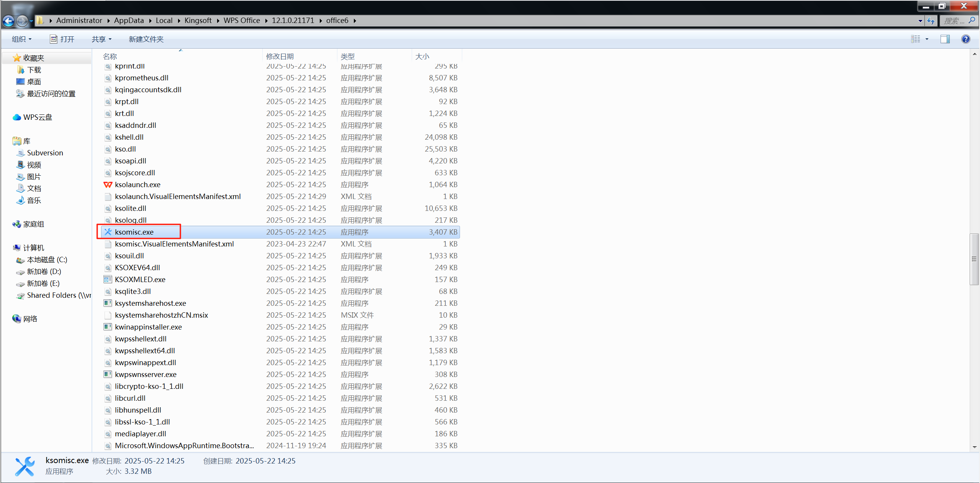The width and height of the screenshot is (980, 483).
Task: Open 新加卷 (E:) drive
Action: coord(38,283)
